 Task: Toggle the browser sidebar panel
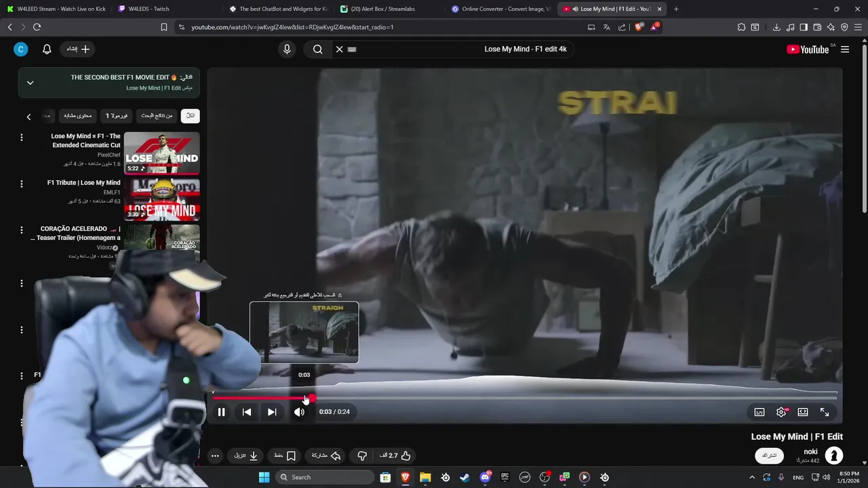804,27
